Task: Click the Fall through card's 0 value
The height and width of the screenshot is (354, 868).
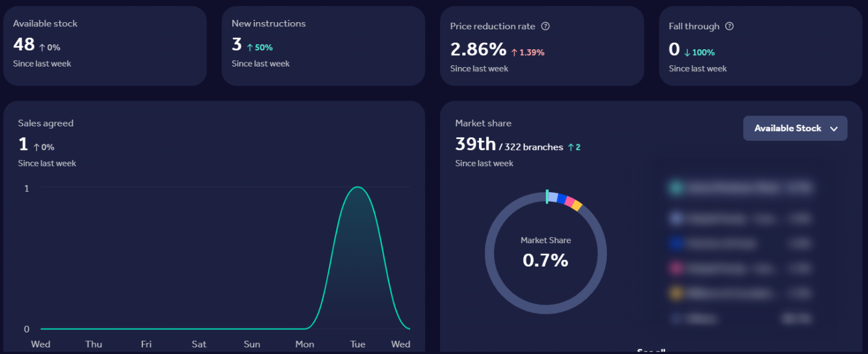Action: pos(674,49)
